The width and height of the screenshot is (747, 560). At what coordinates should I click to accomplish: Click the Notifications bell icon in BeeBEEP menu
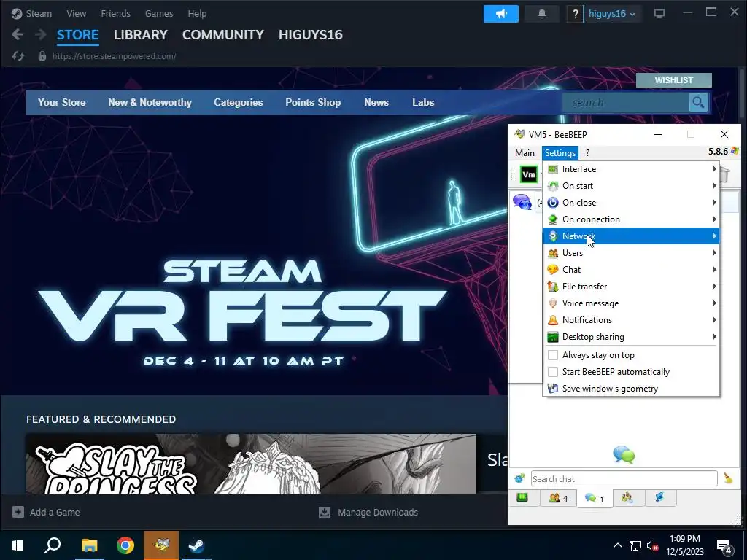553,320
